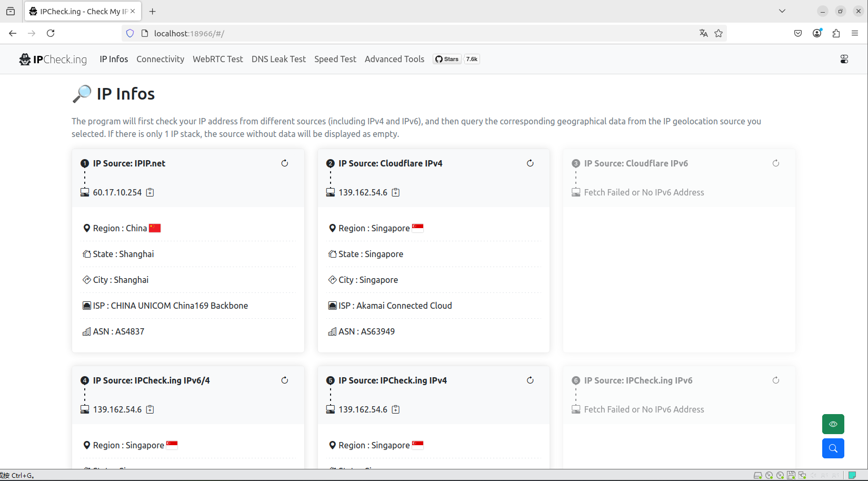The image size is (868, 481).
Task: Refresh the IPCheck.ing IPv4 source card
Action: pyautogui.click(x=530, y=380)
